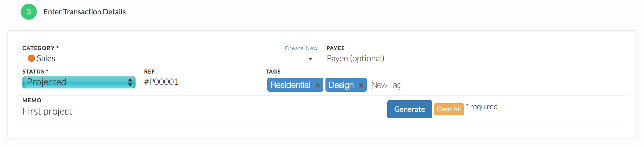Click the MEMO field label
Viewport: 644px width, 146px height.
pos(32,100)
